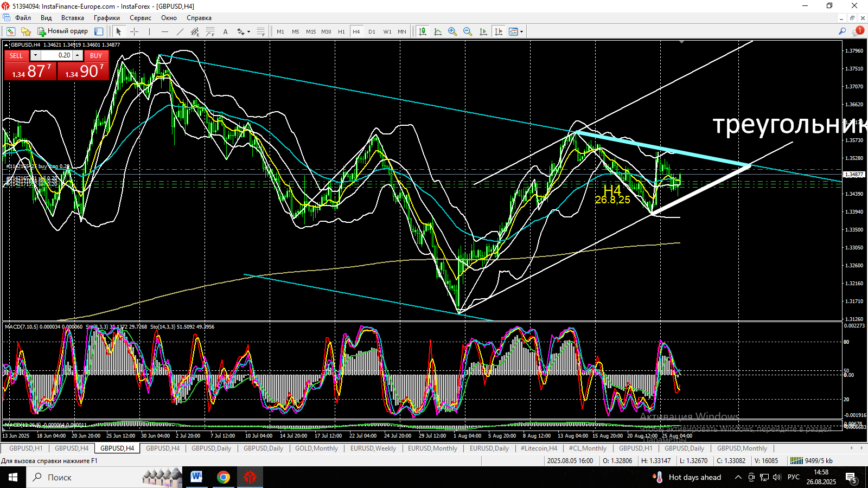
Task: Show hidden system tray icons chevron
Action: pos(738,477)
